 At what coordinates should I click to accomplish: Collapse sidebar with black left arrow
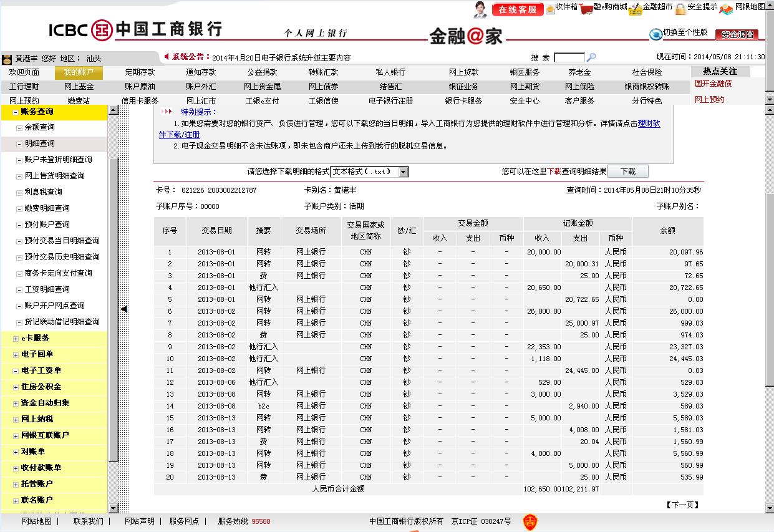tap(123, 309)
